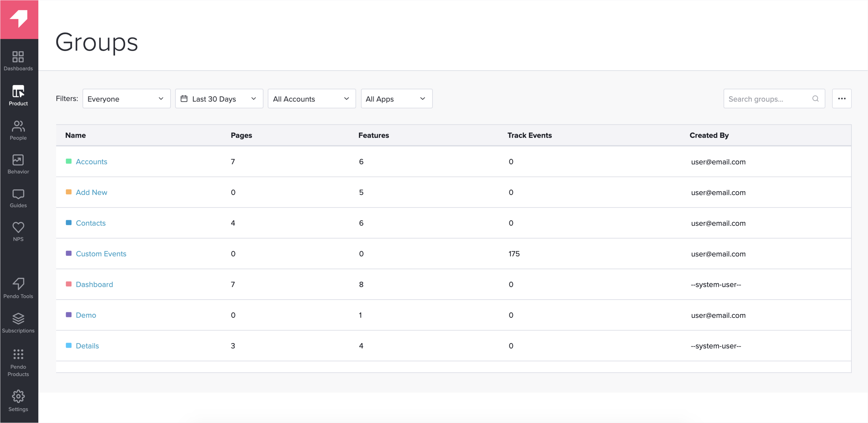Click --system-user-- in Details row

click(716, 346)
